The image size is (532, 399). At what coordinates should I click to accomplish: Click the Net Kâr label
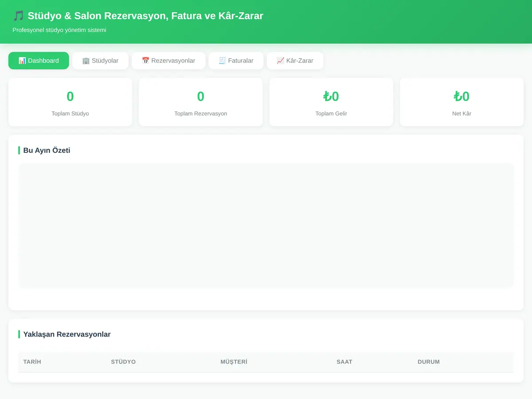pos(462,114)
